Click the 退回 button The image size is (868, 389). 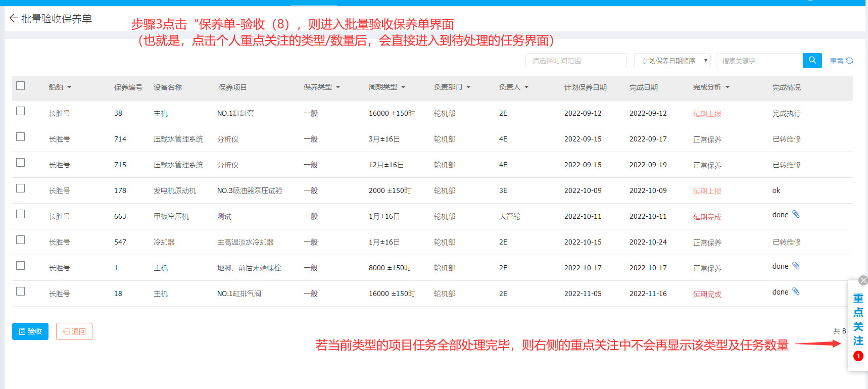point(74,331)
